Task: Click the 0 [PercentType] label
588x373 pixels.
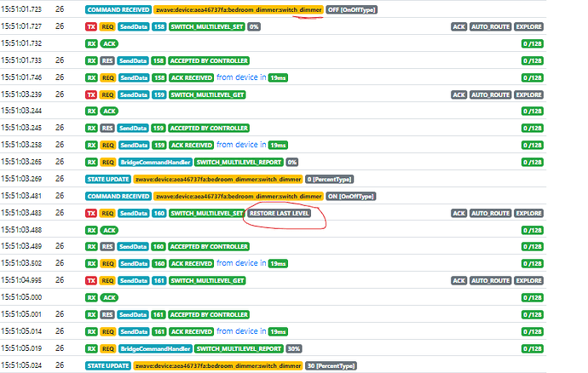Action: pos(329,179)
